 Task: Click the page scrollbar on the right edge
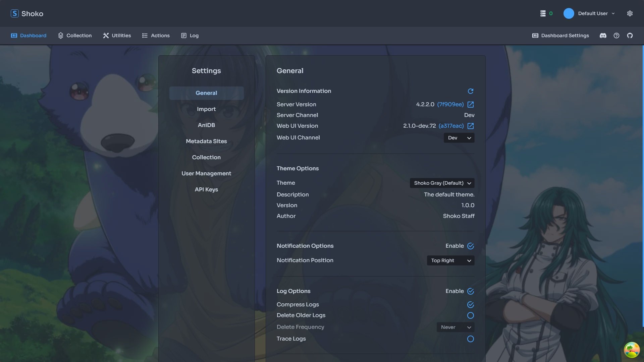coord(643,186)
